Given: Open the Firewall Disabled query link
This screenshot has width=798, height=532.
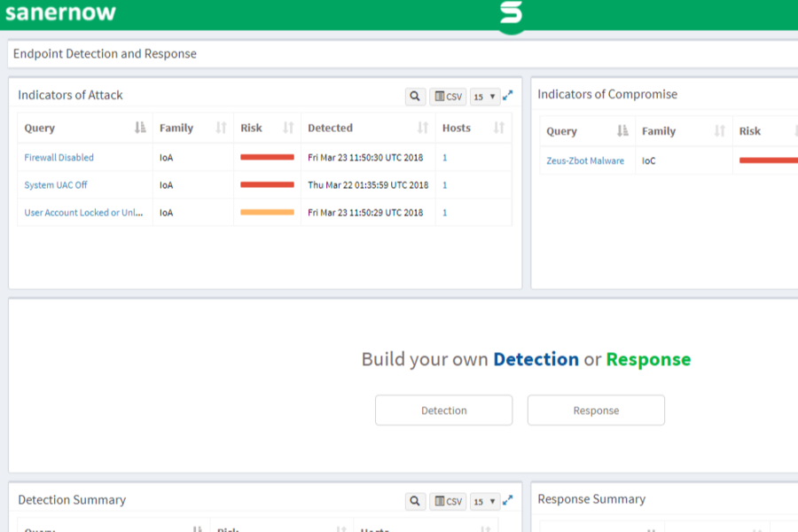Looking at the screenshot, I should pyautogui.click(x=59, y=158).
